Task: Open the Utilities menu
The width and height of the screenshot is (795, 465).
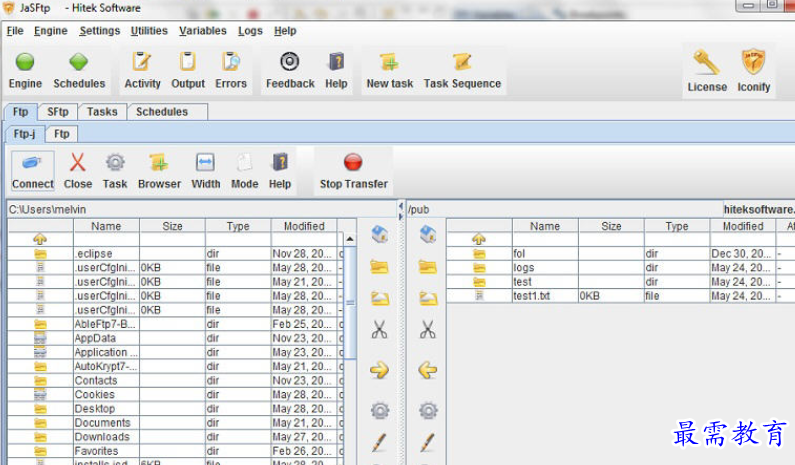Action: [149, 31]
